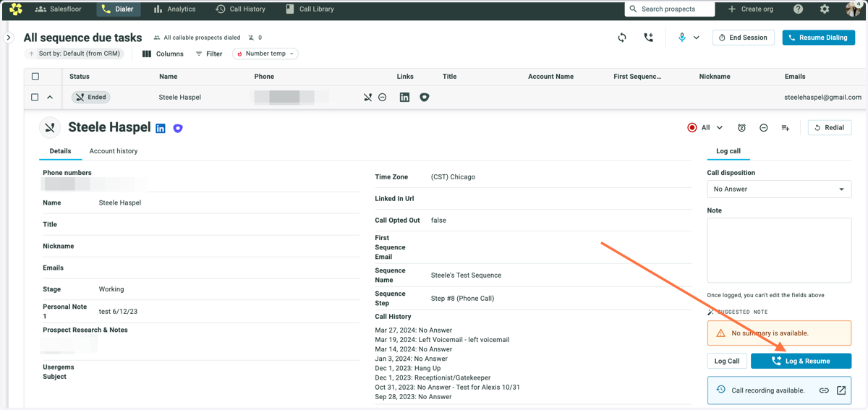Click the hang-up phone icon in the table row
The height and width of the screenshot is (410, 868).
367,97
